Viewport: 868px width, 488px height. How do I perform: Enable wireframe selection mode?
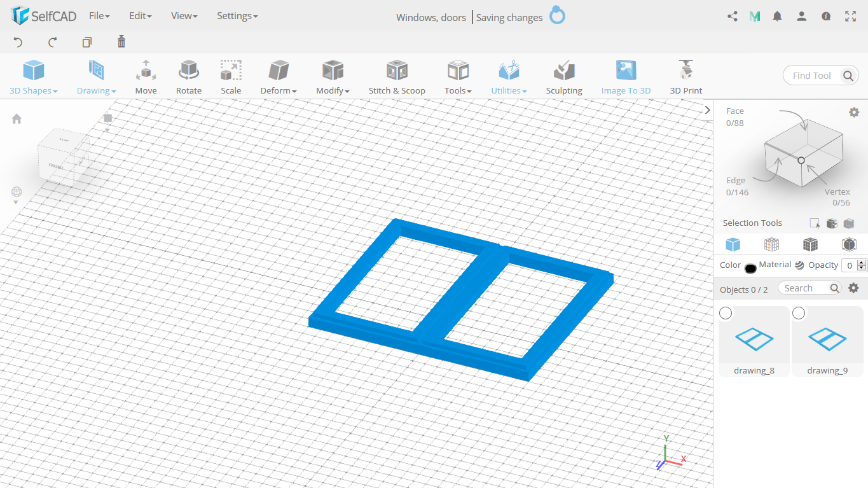(x=771, y=244)
